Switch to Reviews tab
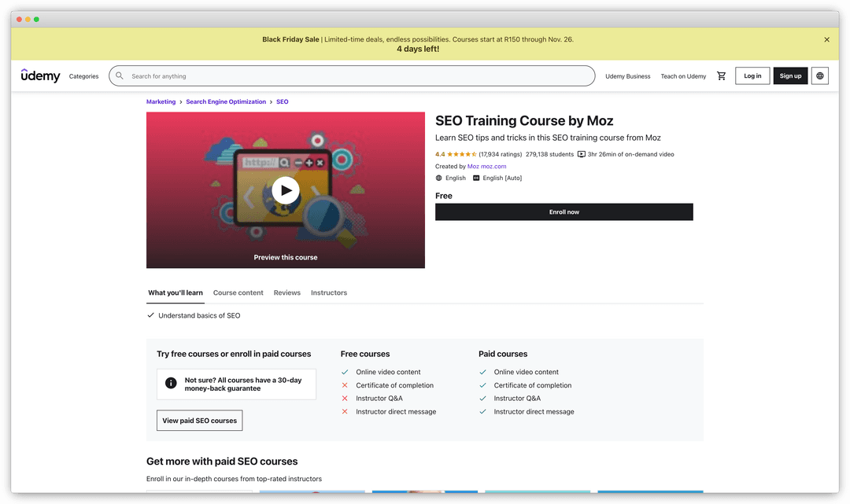 [x=286, y=292]
